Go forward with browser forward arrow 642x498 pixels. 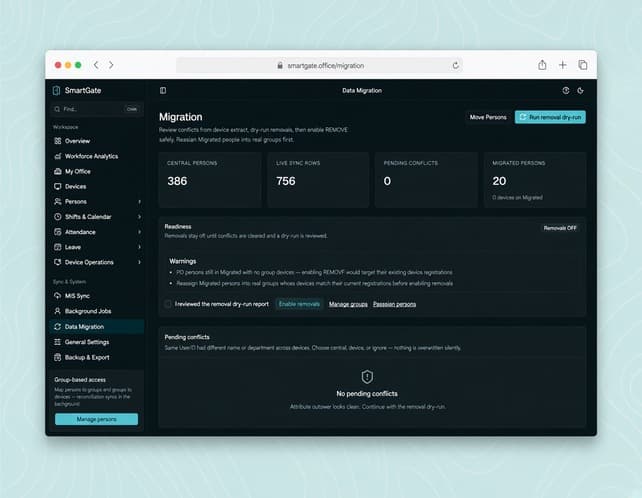pos(111,65)
